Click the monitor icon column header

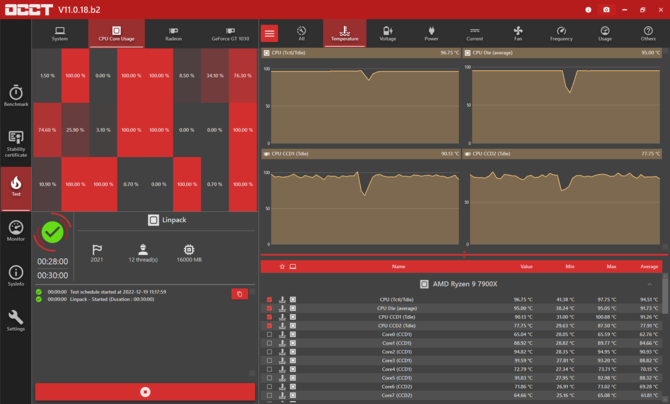click(x=293, y=266)
